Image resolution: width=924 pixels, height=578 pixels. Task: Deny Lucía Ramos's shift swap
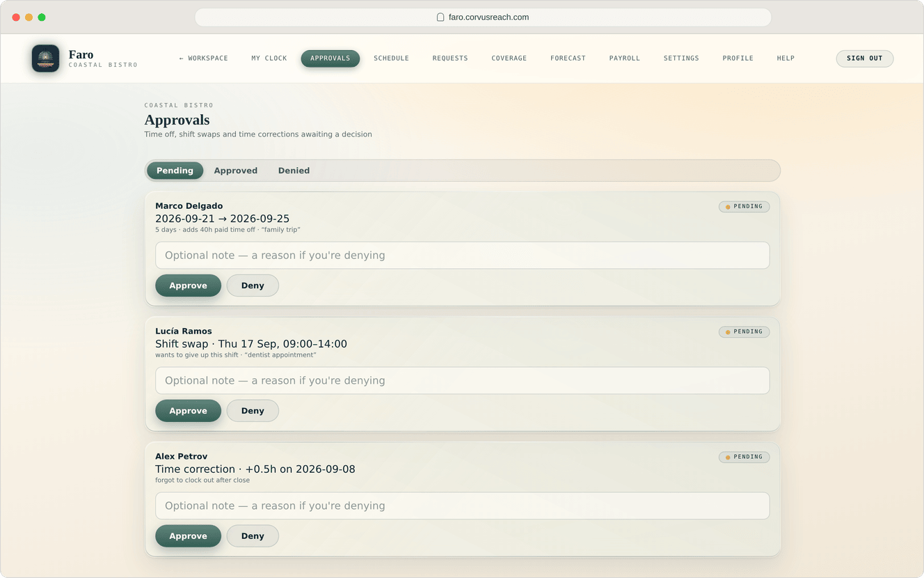(253, 411)
